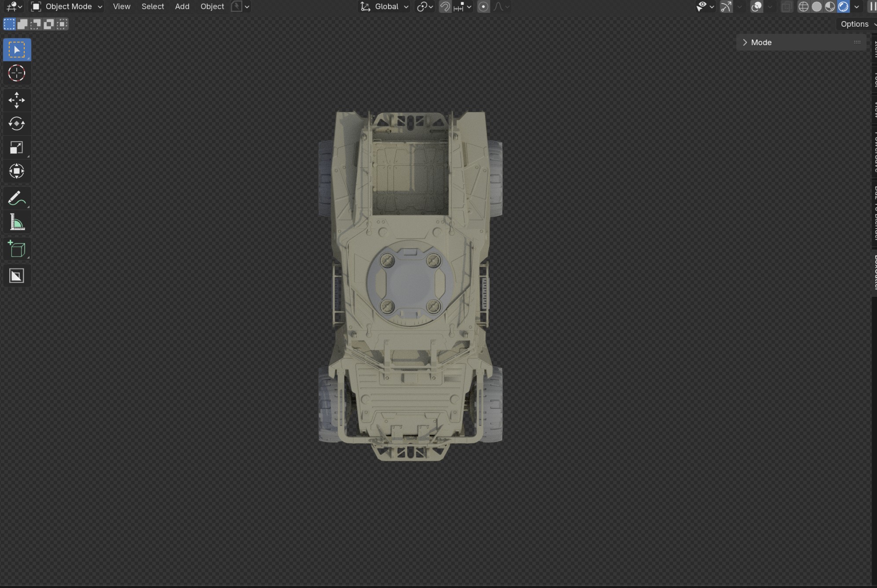Open dropdown arrow beside lightning icon
This screenshot has width=877, height=588.
click(247, 7)
